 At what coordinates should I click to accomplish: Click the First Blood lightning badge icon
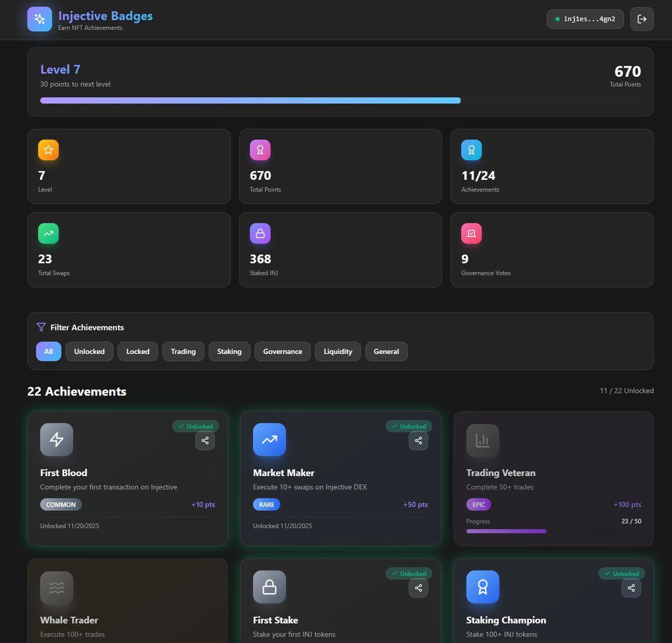point(57,440)
